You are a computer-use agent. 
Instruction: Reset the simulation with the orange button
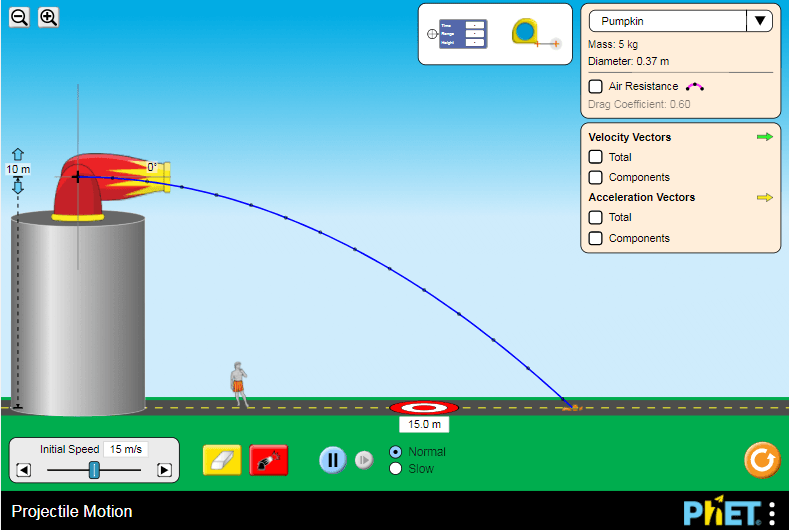pos(761,460)
